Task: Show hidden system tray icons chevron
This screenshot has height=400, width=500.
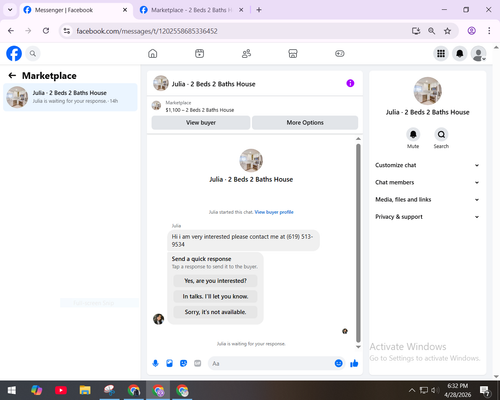Action: pyautogui.click(x=412, y=390)
